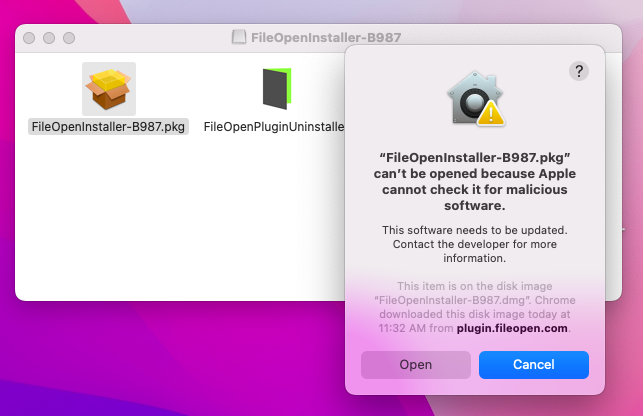Click the disk image download info paragraph
Viewport: 643px width, 416px height.
pos(474,307)
